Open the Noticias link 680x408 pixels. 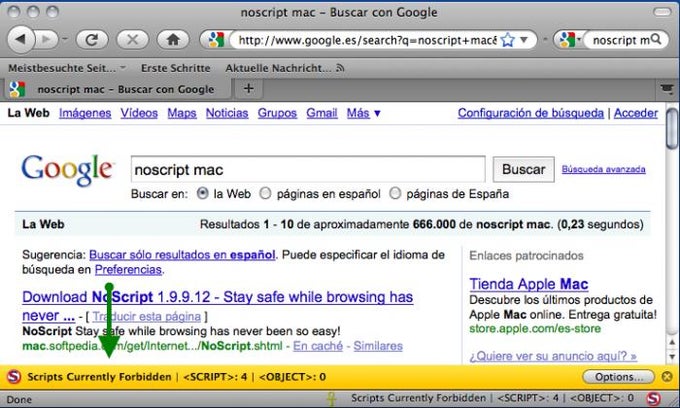pyautogui.click(x=227, y=113)
